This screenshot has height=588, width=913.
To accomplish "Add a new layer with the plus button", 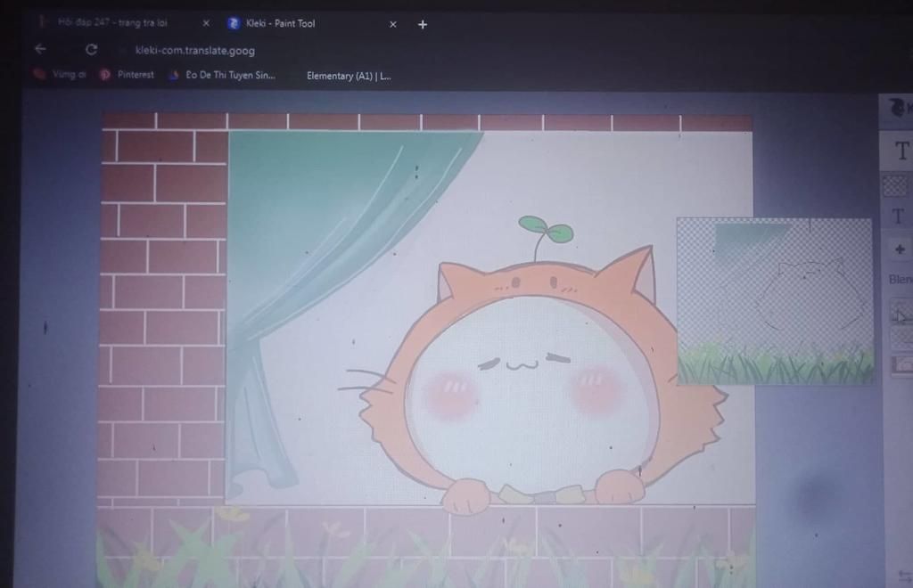I will click(900, 249).
